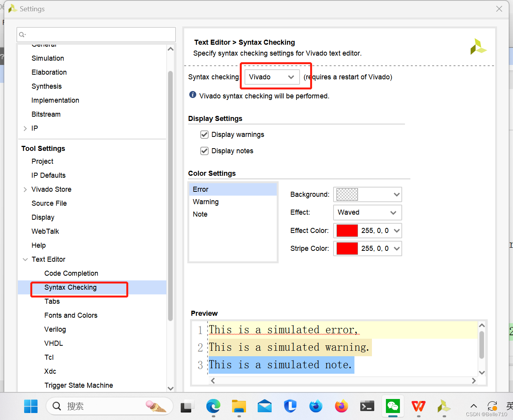Open the terminal taskbar icon

pos(367,406)
